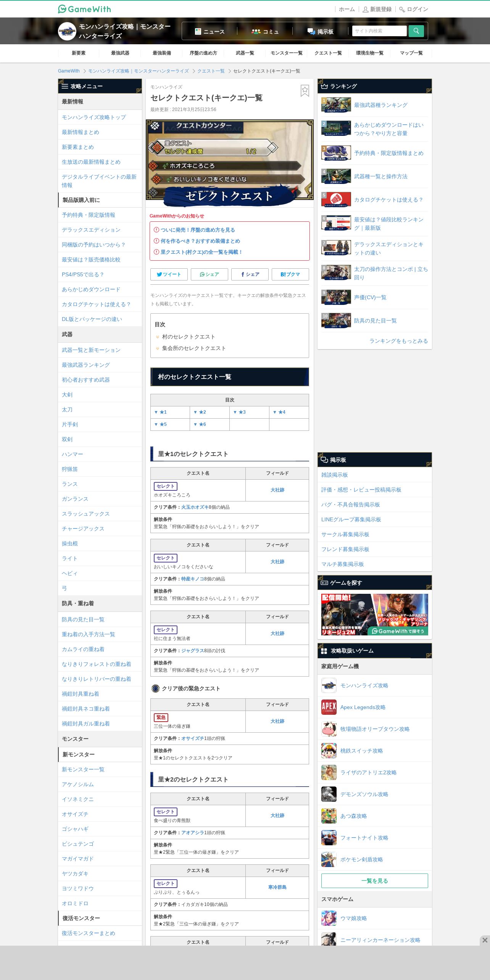Open 雑談掲示板 board link
The height and width of the screenshot is (980, 490).
pos(335,475)
